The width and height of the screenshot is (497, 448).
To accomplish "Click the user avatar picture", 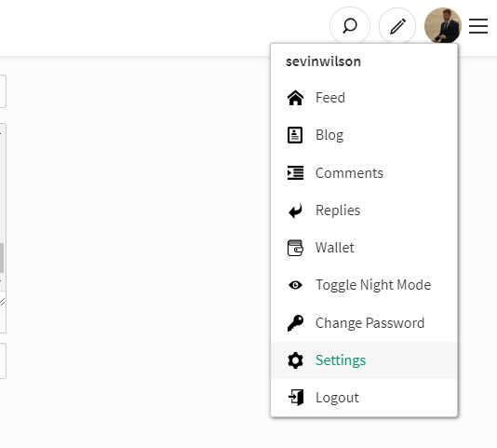I will click(x=443, y=25).
